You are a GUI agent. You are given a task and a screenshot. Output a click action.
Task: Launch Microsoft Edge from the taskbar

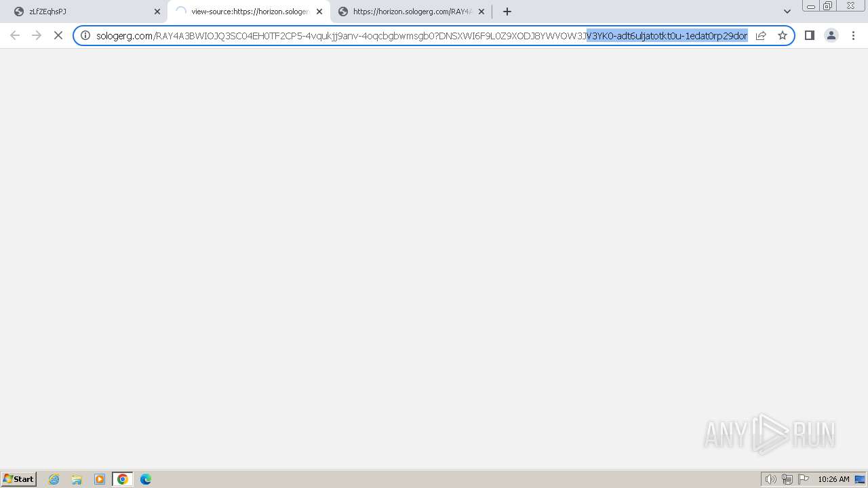click(x=146, y=479)
